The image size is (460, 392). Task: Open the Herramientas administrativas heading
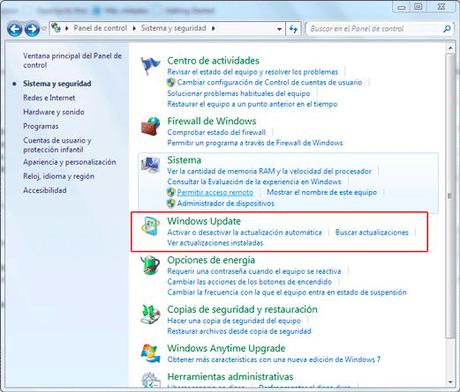(x=230, y=377)
